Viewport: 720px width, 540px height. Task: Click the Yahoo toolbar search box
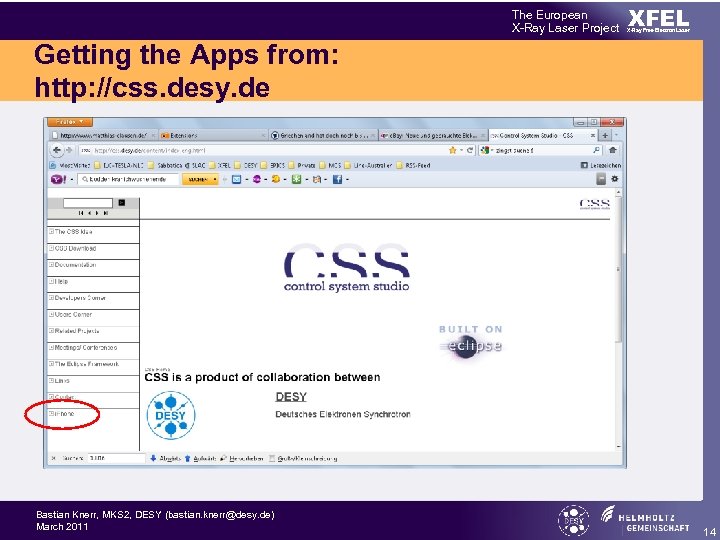click(x=129, y=180)
